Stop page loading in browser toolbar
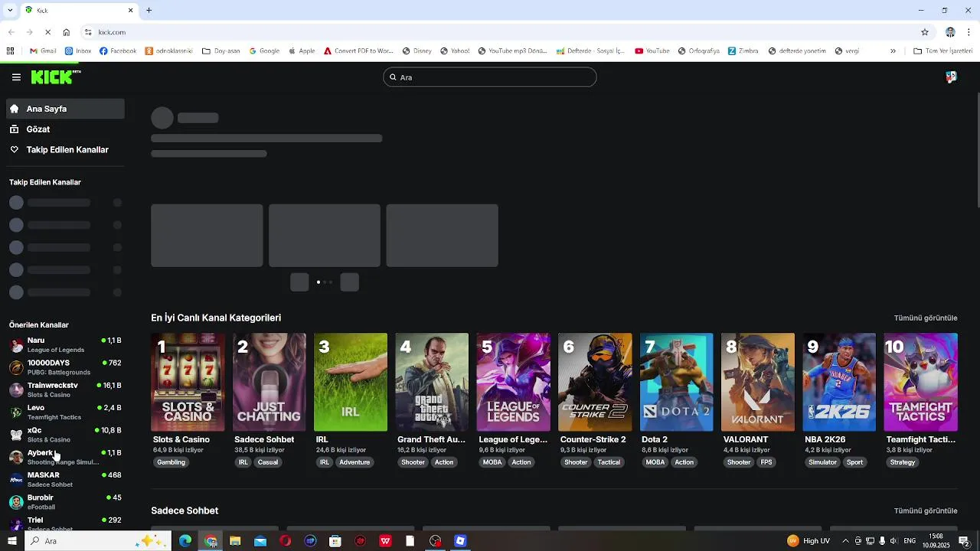This screenshot has width=980, height=551. 47,32
